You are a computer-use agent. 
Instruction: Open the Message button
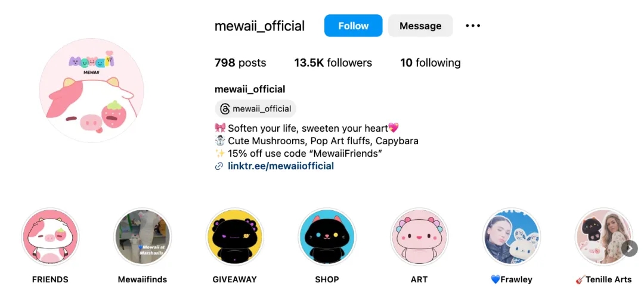point(420,26)
